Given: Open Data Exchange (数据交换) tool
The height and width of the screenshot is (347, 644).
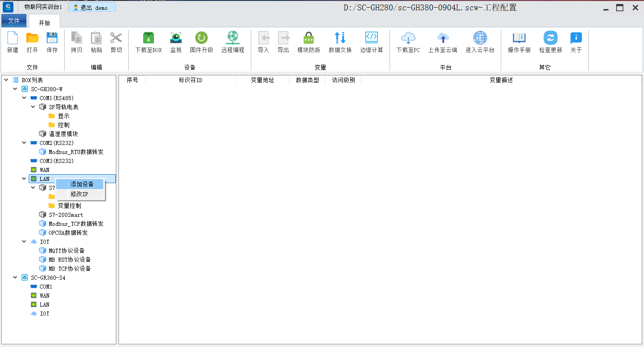Looking at the screenshot, I should pos(340,39).
